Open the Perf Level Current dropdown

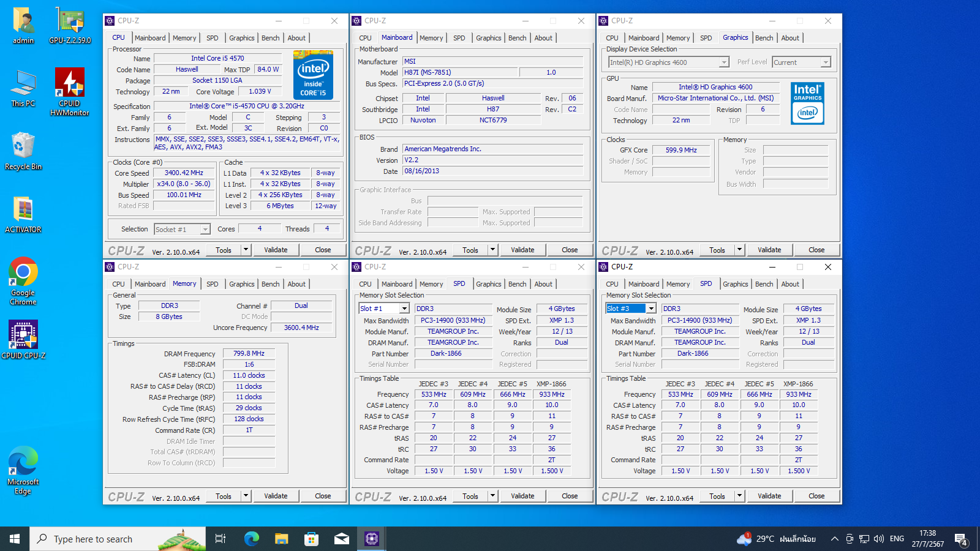[x=826, y=62]
